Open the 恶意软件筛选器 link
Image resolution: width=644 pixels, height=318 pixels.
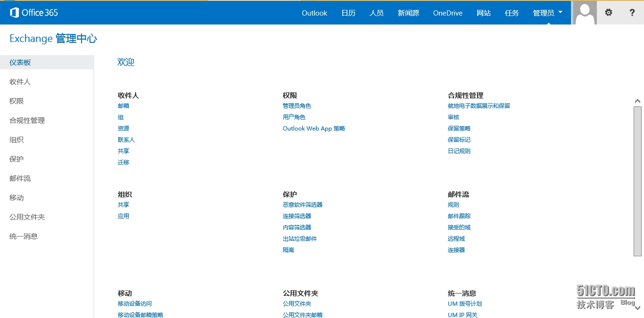pos(303,205)
